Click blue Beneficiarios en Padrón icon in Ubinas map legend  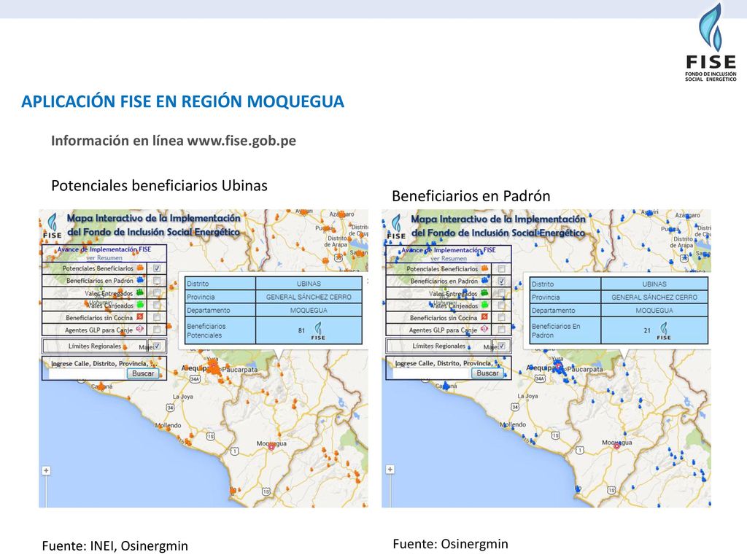coord(139,280)
